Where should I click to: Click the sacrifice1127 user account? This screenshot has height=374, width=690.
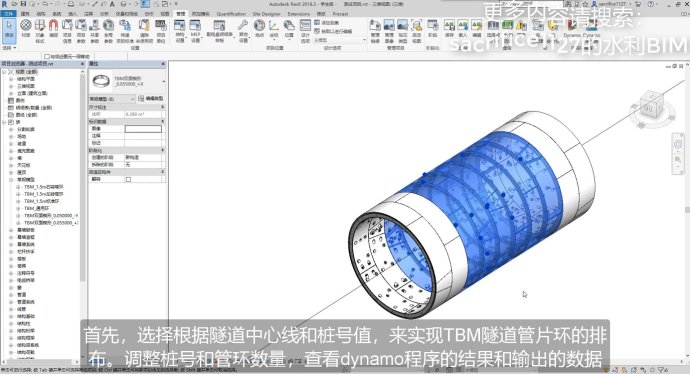click(x=613, y=4)
